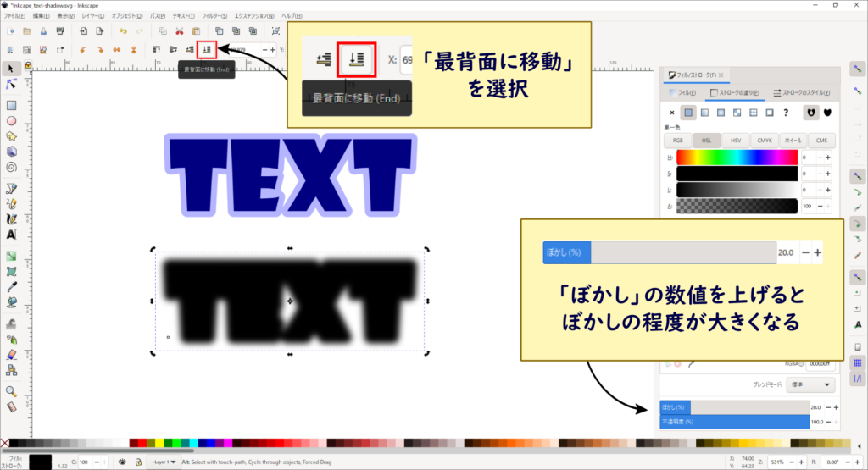Set paint to None (X)

[x=672, y=113]
